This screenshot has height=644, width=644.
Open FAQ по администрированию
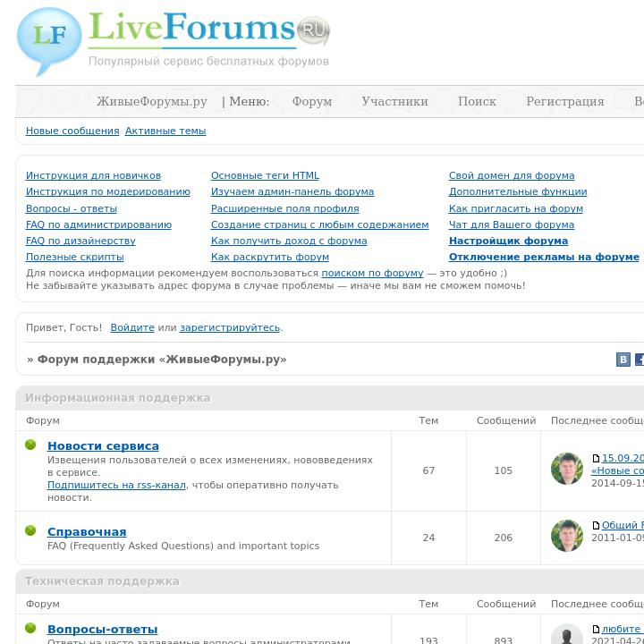pos(98,225)
